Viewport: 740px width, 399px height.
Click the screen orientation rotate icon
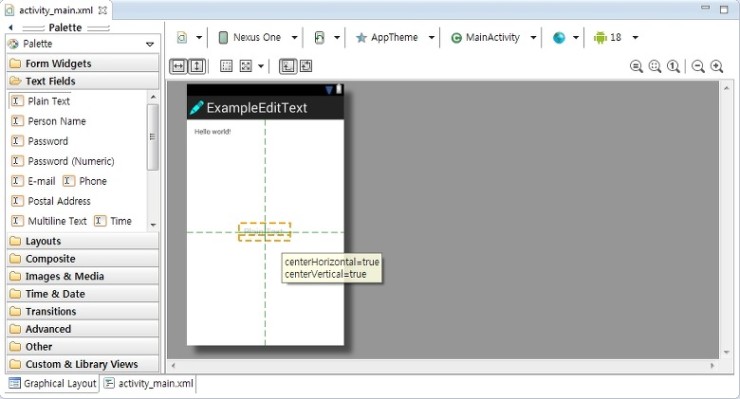[x=320, y=37]
